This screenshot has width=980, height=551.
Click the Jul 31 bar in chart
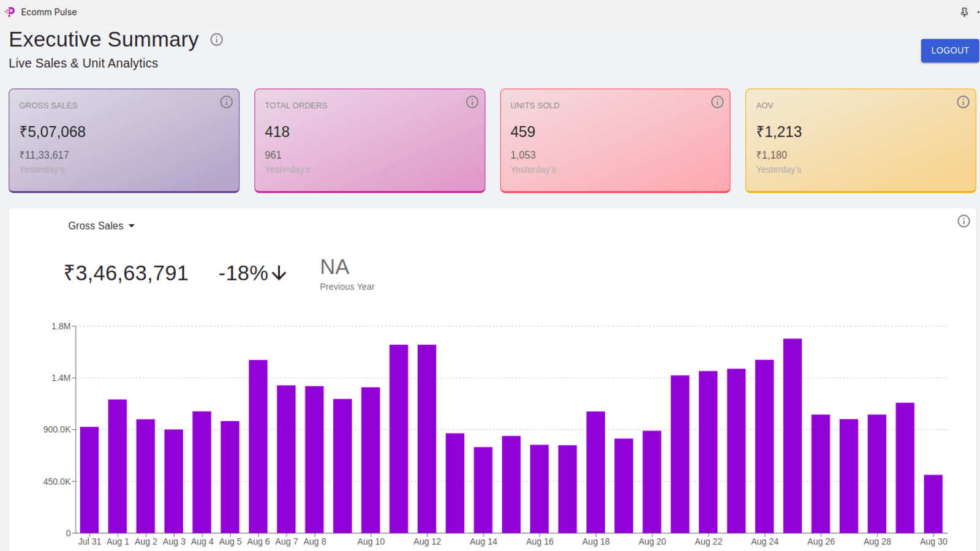[x=89, y=479]
